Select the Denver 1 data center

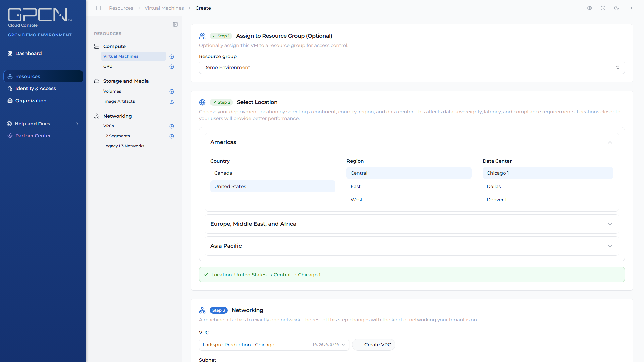point(548,200)
